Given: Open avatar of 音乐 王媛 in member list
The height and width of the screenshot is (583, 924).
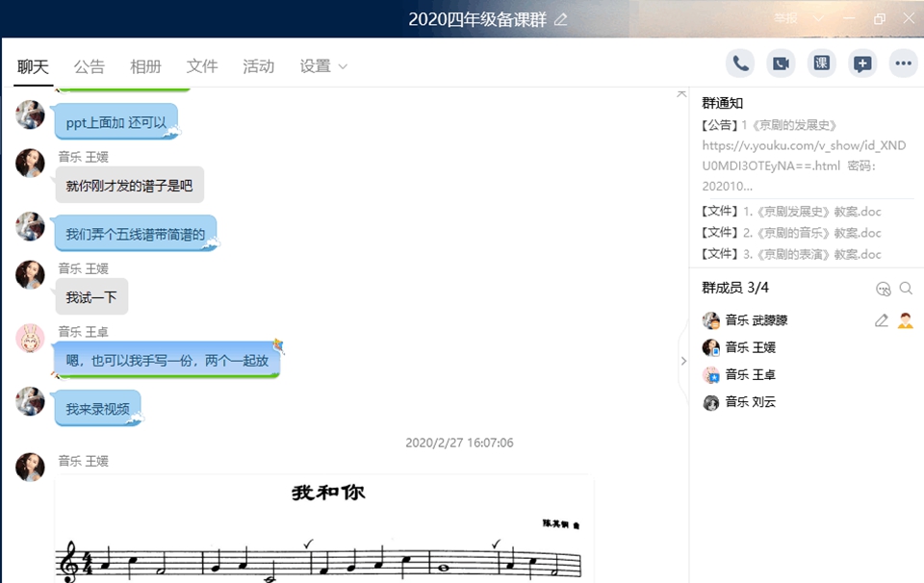Looking at the screenshot, I should pos(711,347).
